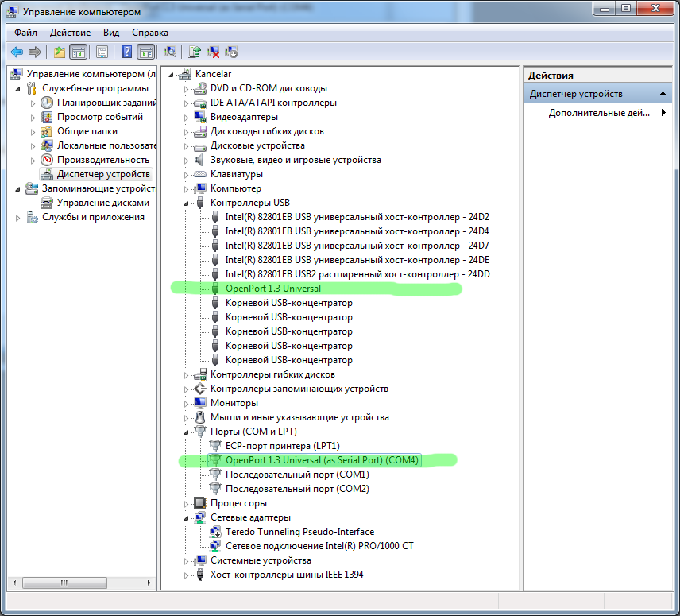Collapse the Порты (COM и LPT) node

[x=187, y=432]
